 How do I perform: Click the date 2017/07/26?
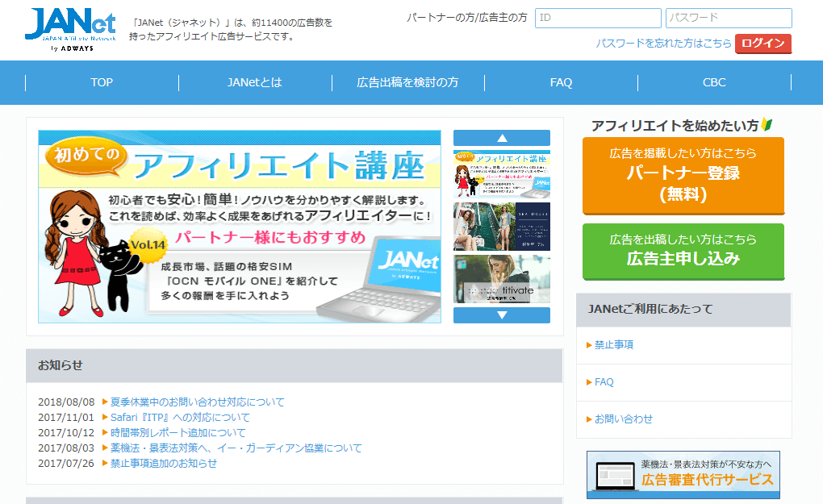[66, 463]
